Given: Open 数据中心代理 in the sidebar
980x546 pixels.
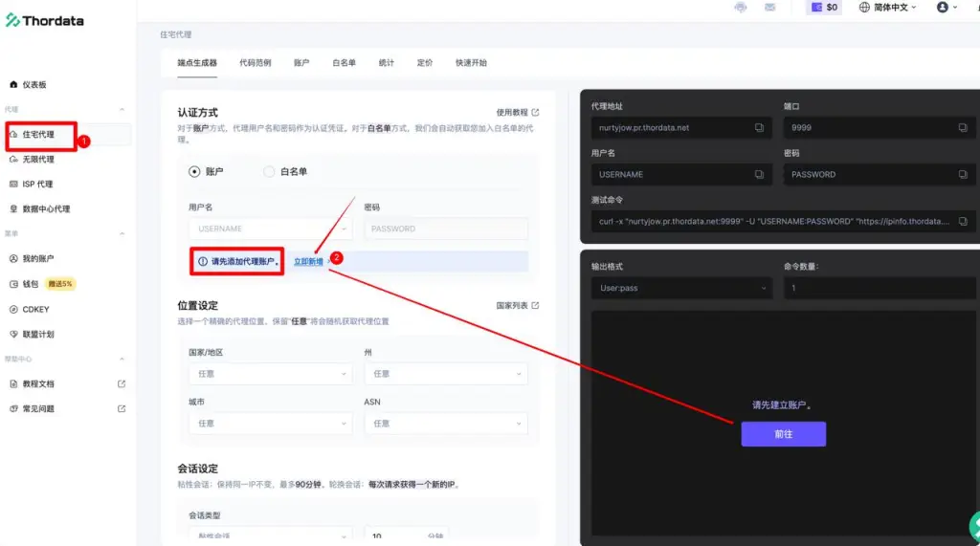Looking at the screenshot, I should pos(40,209).
